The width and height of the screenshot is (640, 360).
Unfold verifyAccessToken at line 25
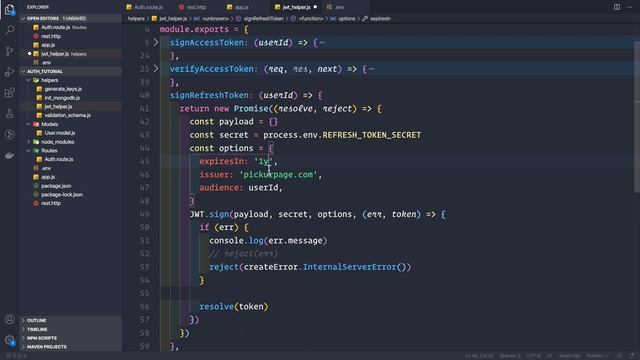[156, 69]
